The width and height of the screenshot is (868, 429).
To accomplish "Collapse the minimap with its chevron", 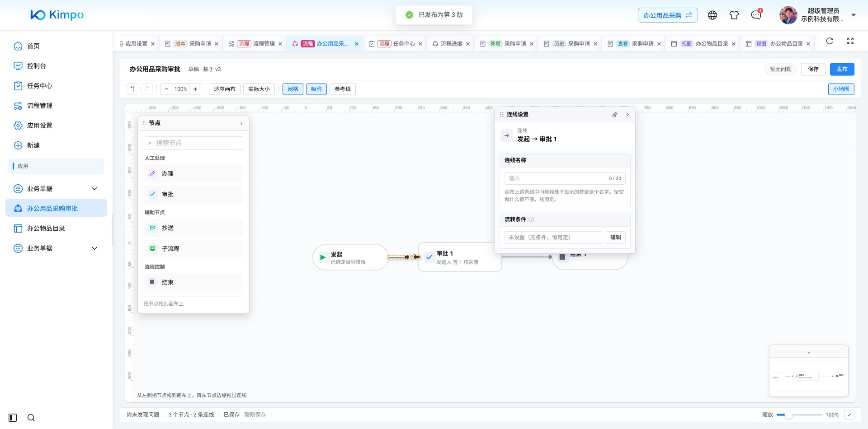I will (809, 353).
